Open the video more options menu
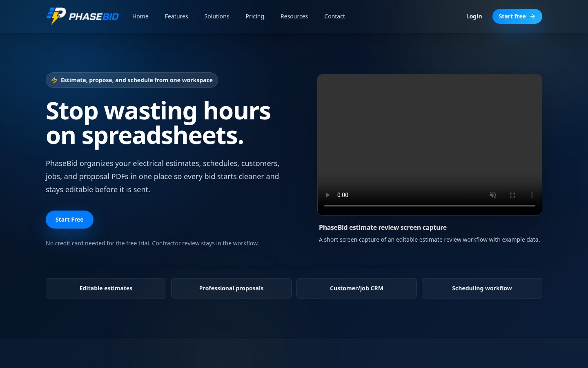 (532, 195)
